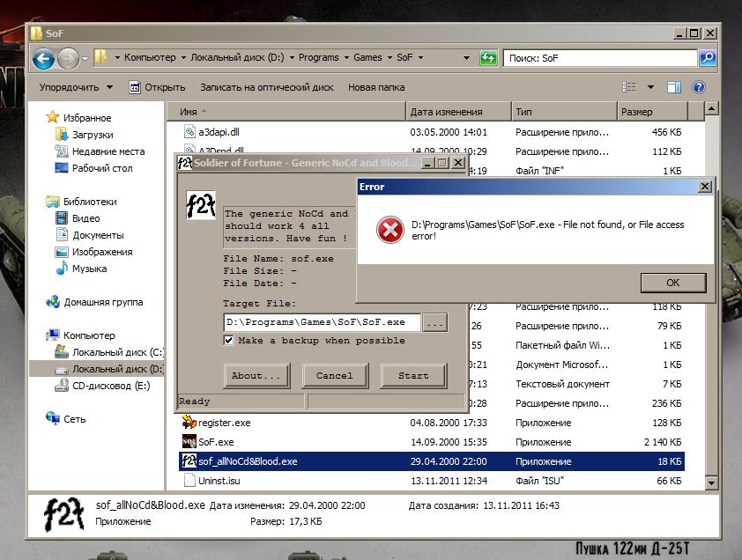Create a folder with 'Новая папка'
Screen dimensions: 742x560
[376, 87]
